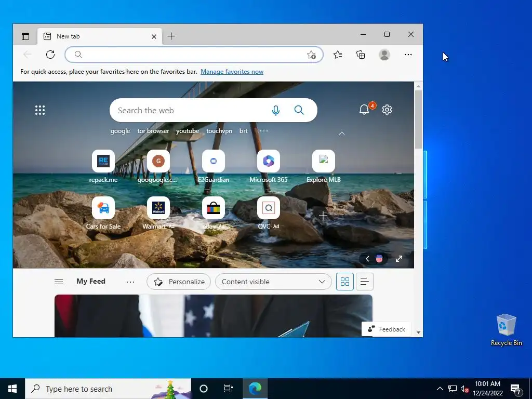Click the Personalize button

[x=179, y=282]
